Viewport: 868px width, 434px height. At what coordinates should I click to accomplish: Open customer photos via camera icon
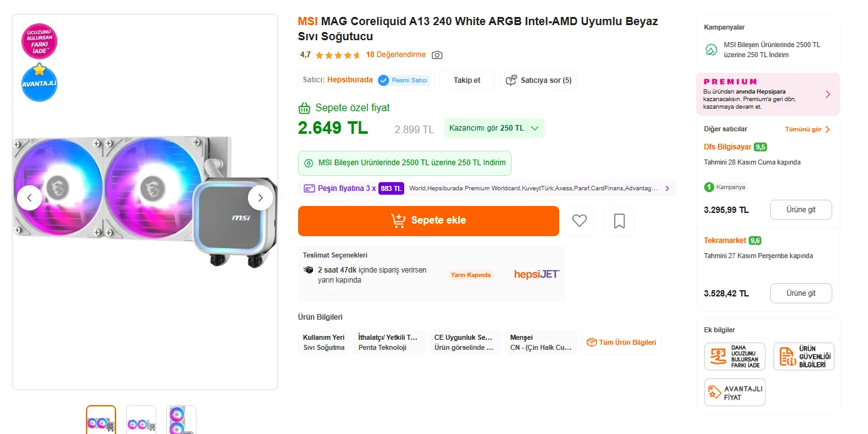point(437,55)
